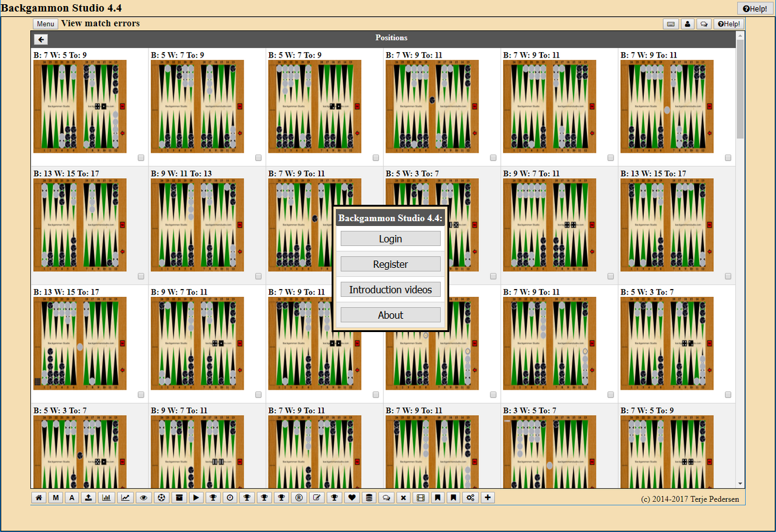The image size is (776, 532).
Task: Open Introduction videos from the dialog
Action: click(x=390, y=290)
